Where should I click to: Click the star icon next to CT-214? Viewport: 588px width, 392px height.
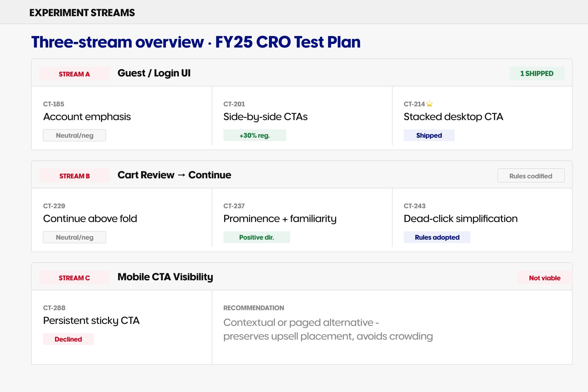pos(429,104)
